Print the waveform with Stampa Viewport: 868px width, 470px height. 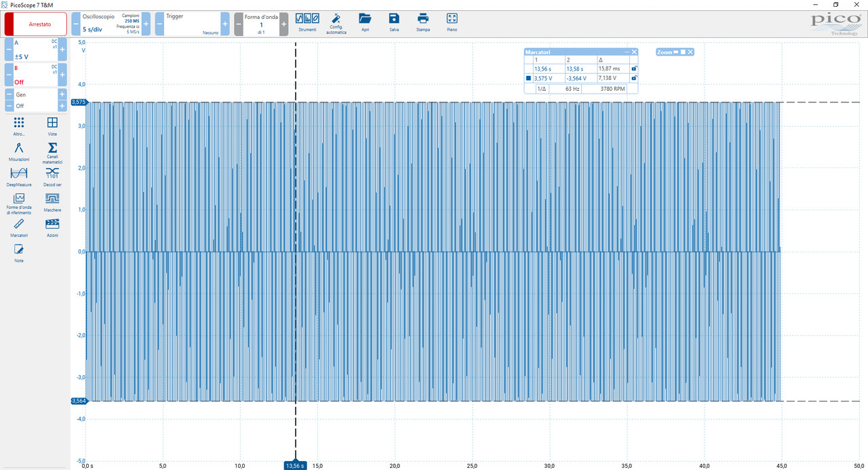click(x=423, y=22)
